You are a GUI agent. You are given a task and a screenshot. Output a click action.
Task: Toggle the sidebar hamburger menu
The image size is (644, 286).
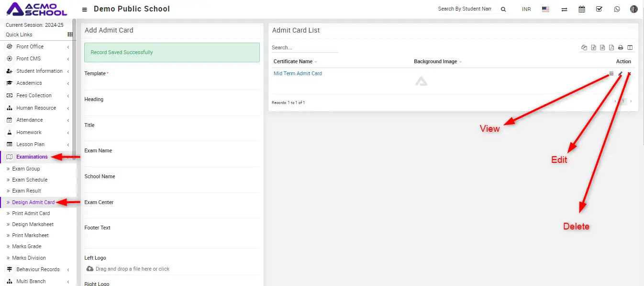[85, 9]
